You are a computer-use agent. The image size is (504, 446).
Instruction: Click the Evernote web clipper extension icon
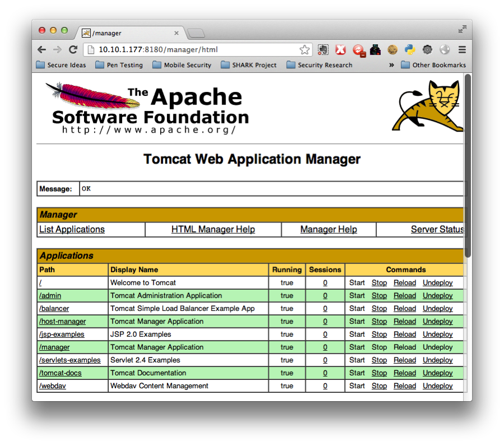coord(323,50)
